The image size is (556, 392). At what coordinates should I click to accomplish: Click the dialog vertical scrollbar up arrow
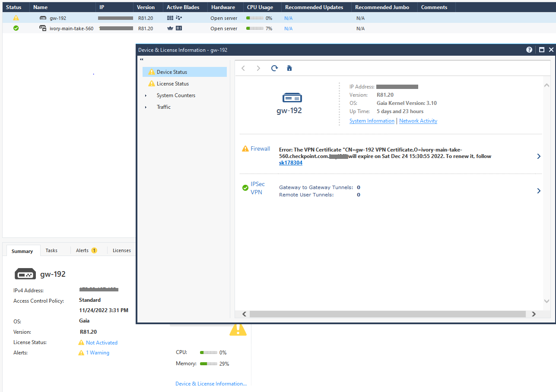coord(546,85)
